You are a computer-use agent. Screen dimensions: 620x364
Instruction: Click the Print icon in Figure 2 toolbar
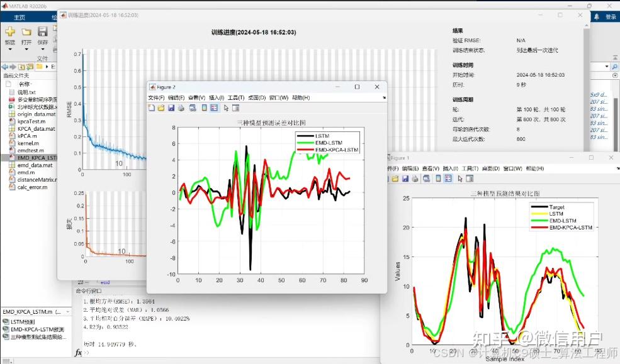coord(181,108)
